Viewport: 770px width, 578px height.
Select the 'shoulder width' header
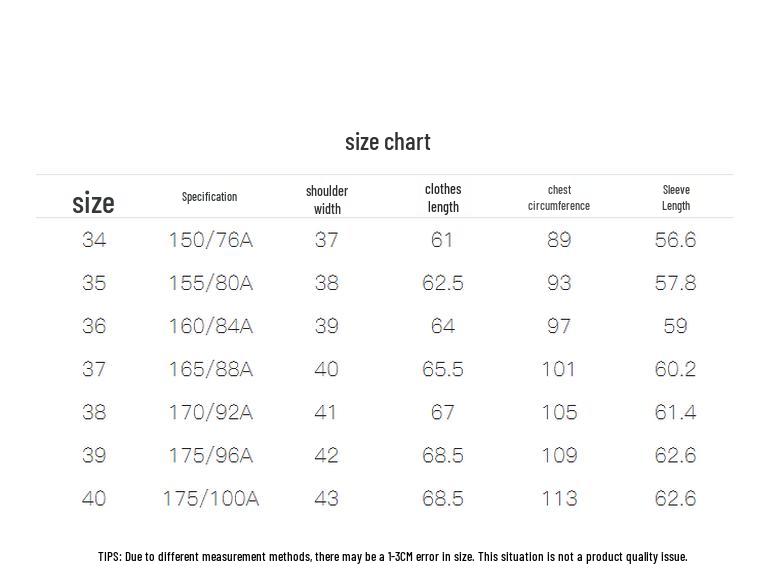coord(327,200)
